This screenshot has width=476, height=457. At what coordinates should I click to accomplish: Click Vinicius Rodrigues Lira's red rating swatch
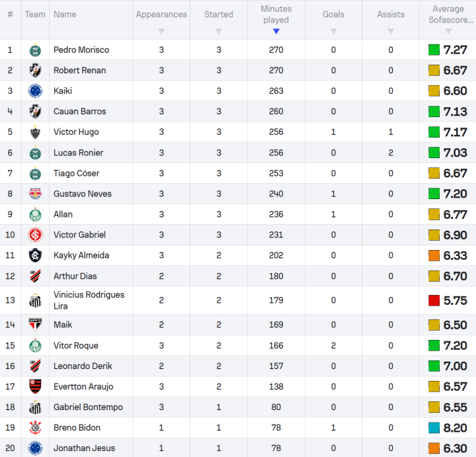click(x=434, y=300)
